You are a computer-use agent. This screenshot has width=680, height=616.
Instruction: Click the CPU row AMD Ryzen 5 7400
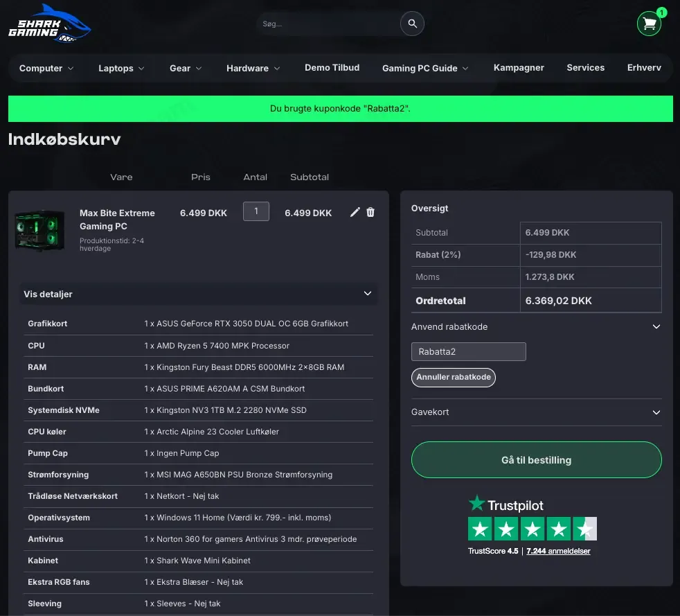click(198, 346)
